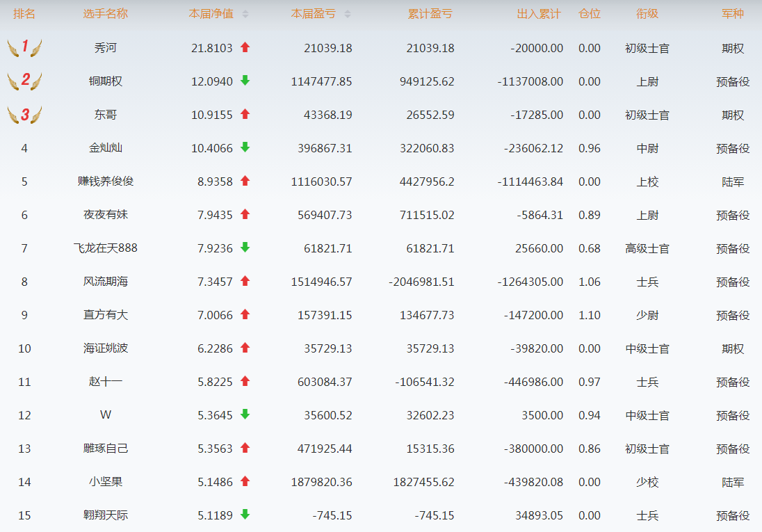Click red up arrow in 夜夜有妹 row
Screen dimensions: 762x532
point(245,214)
